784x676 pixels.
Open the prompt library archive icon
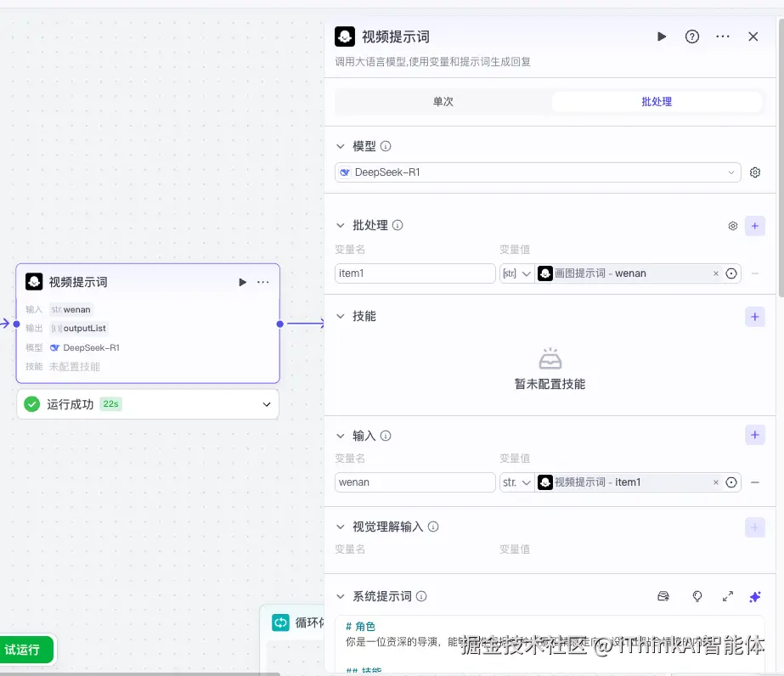pos(663,596)
